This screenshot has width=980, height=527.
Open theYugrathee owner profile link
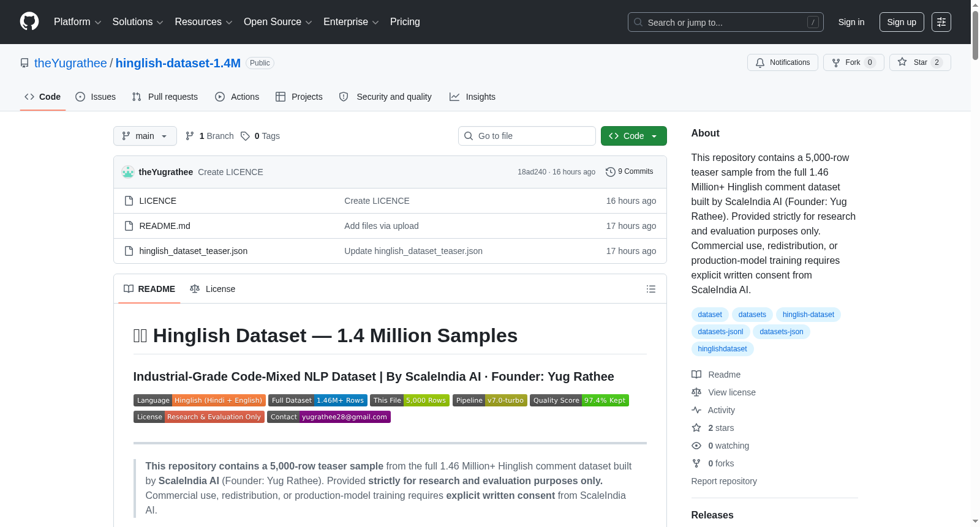point(70,63)
